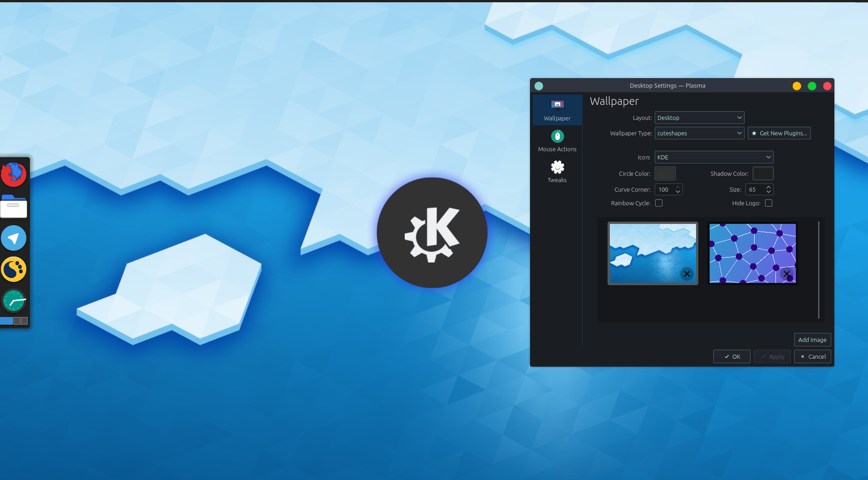The width and height of the screenshot is (868, 480).
Task: Expand the Wallpaper Type combo box
Action: point(699,133)
